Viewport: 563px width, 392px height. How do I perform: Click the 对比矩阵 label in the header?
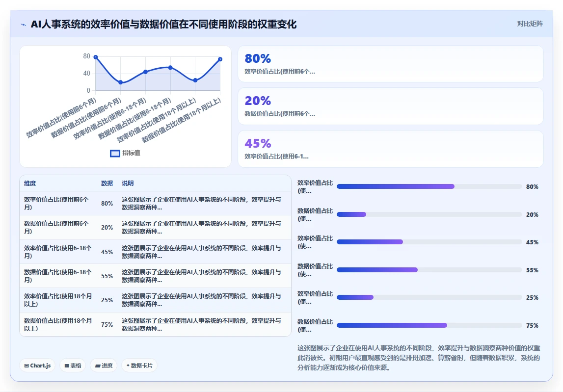click(530, 24)
